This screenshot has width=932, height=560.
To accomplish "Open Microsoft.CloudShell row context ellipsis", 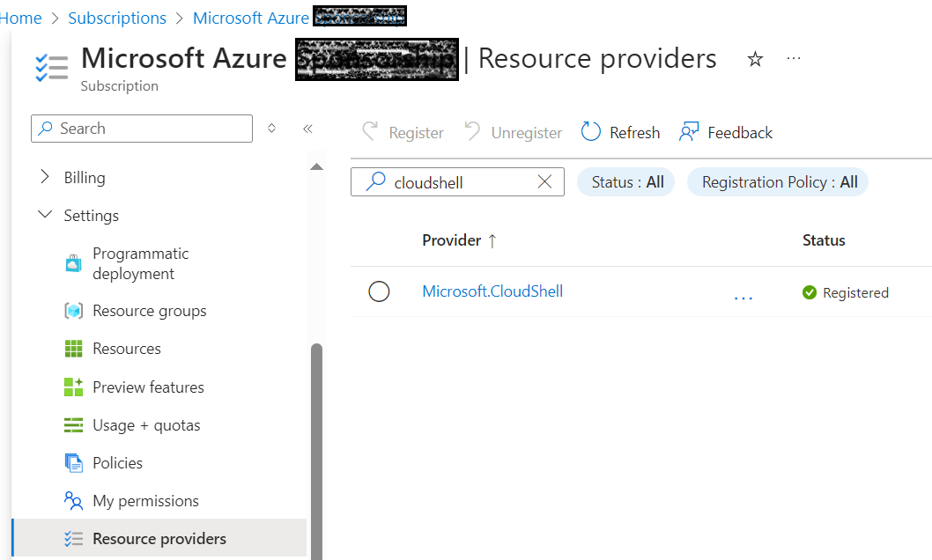I will [743, 297].
